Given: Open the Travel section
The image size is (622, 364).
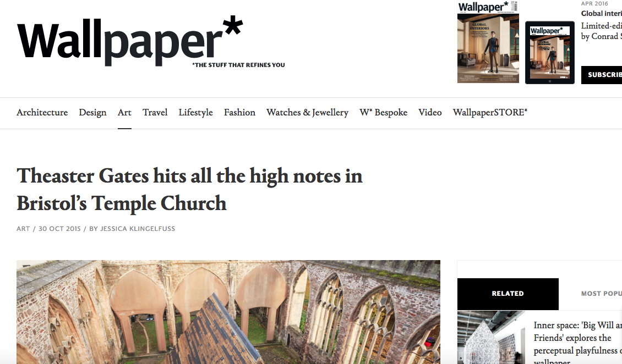Looking at the screenshot, I should pos(155,113).
